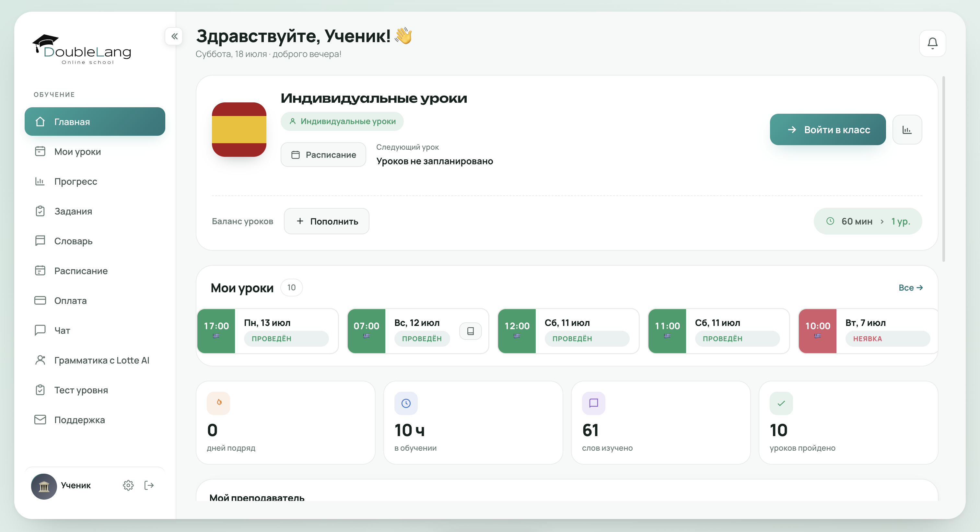Click the 61 слов изучено stat
Image resolution: width=980 pixels, height=532 pixels.
point(661,422)
